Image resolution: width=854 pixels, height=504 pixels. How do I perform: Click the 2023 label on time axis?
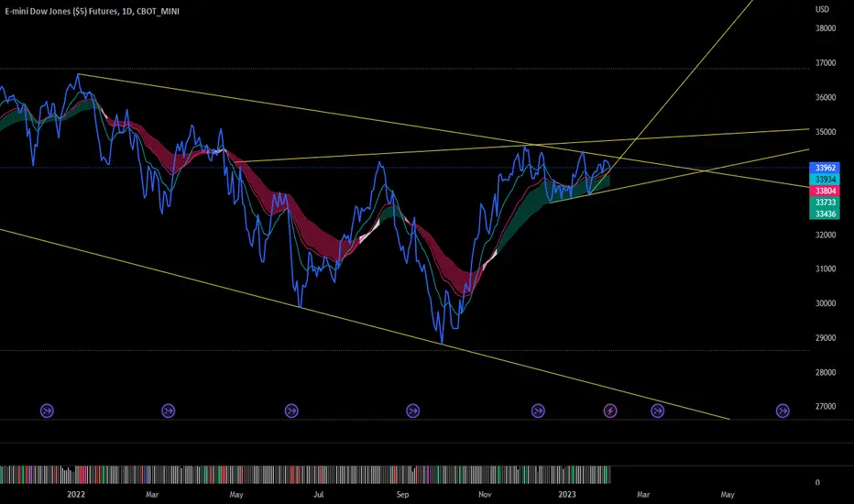tap(567, 495)
